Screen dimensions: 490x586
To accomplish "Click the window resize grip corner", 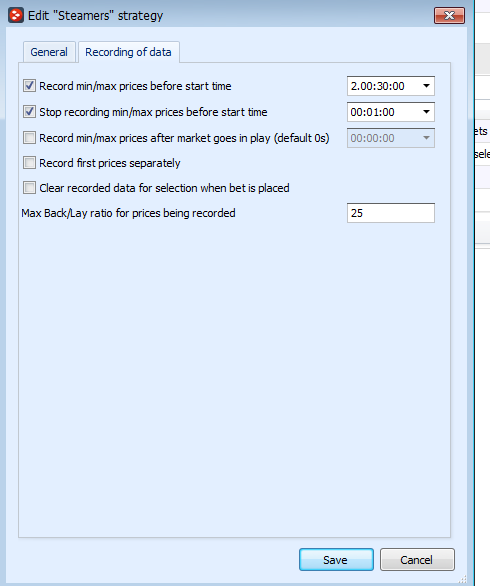I will pyautogui.click(x=463, y=579).
